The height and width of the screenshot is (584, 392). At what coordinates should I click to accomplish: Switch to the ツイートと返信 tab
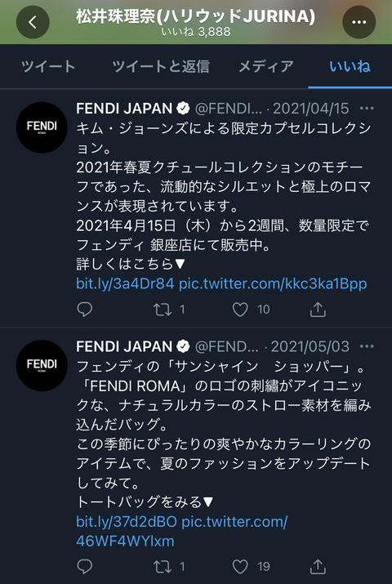click(160, 67)
